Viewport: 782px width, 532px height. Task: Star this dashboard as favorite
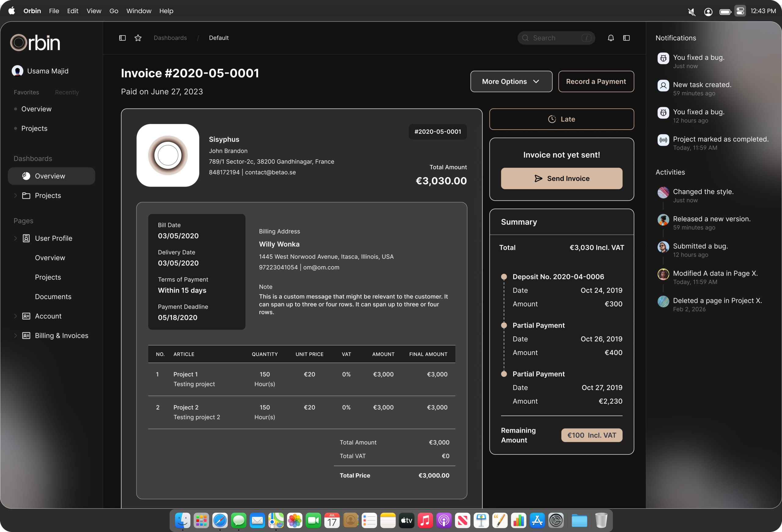(x=138, y=38)
